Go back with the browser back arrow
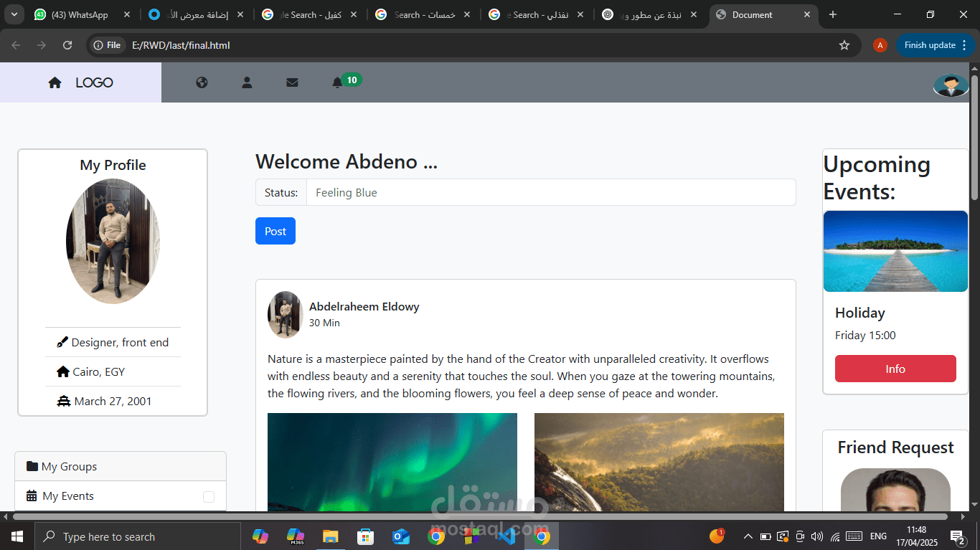The width and height of the screenshot is (980, 550). point(17,45)
